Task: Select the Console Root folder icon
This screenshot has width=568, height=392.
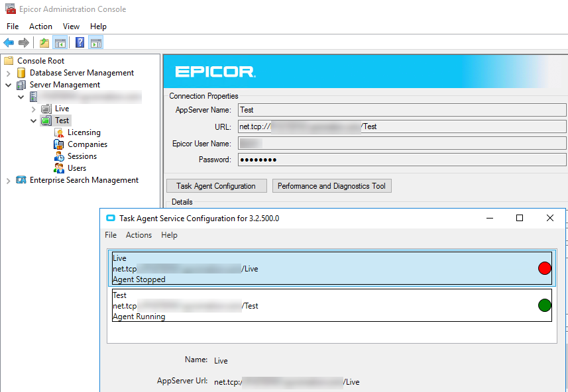Action: (9, 60)
